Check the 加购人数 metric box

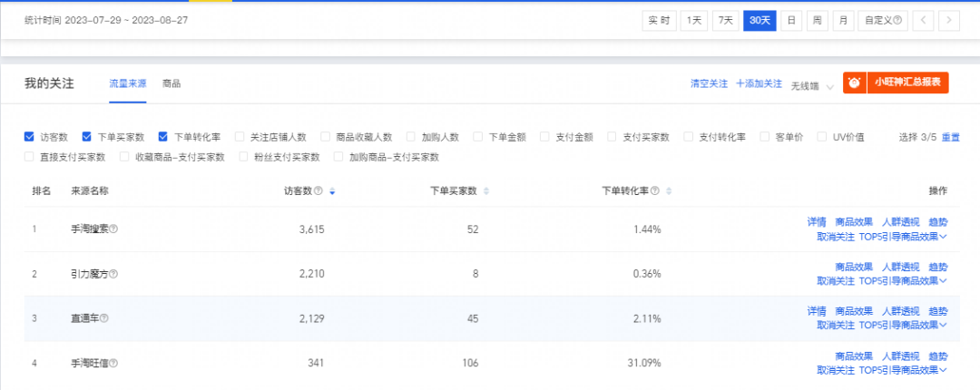(411, 137)
